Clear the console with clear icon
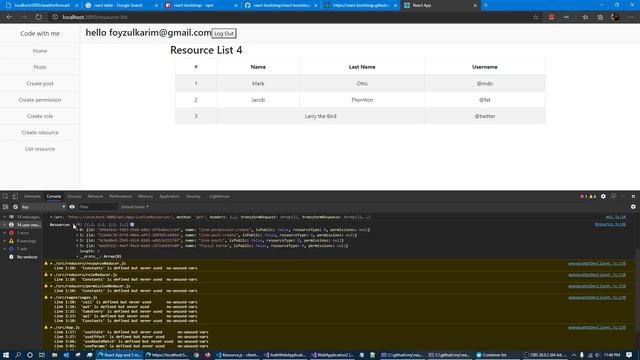This screenshot has height=360, width=640. coord(15,207)
